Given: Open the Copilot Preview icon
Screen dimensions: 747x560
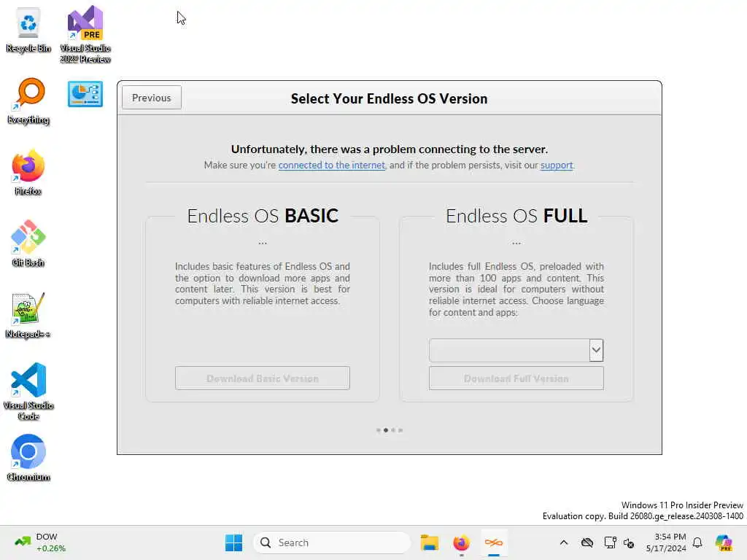Looking at the screenshot, I should click(724, 542).
